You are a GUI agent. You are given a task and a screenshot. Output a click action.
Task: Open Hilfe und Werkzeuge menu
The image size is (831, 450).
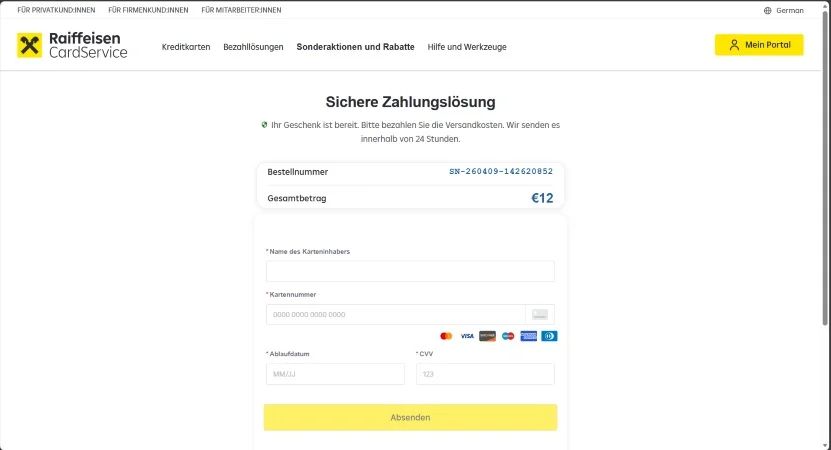point(467,47)
